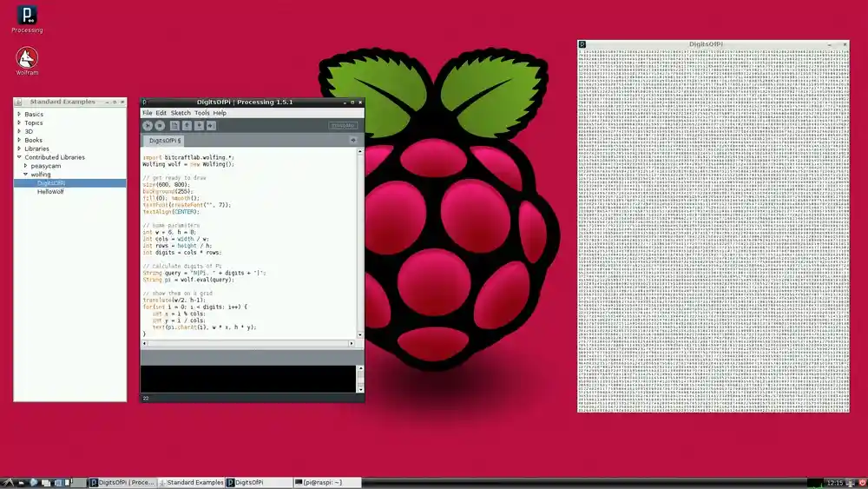Click the 'String pi = wolf.eval(query)' line
Viewport: 868px width, 489px height.
(188, 280)
